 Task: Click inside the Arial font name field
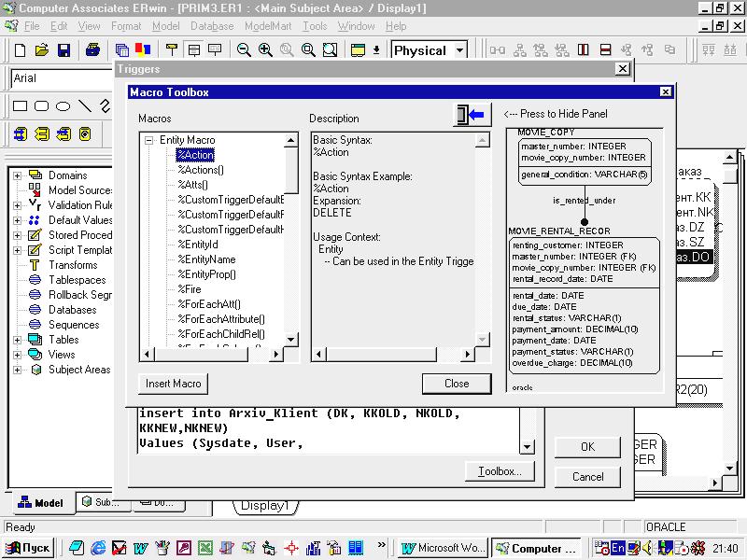click(62, 78)
